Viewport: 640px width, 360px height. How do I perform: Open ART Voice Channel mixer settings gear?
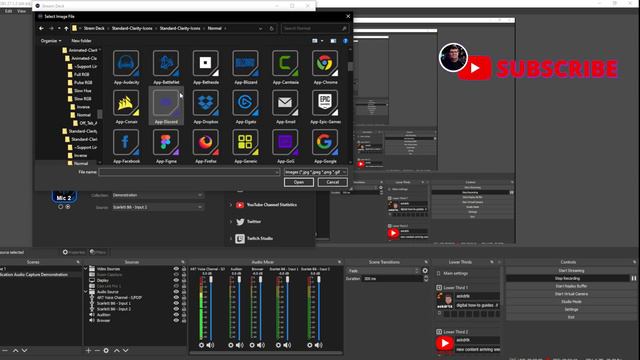click(201, 345)
